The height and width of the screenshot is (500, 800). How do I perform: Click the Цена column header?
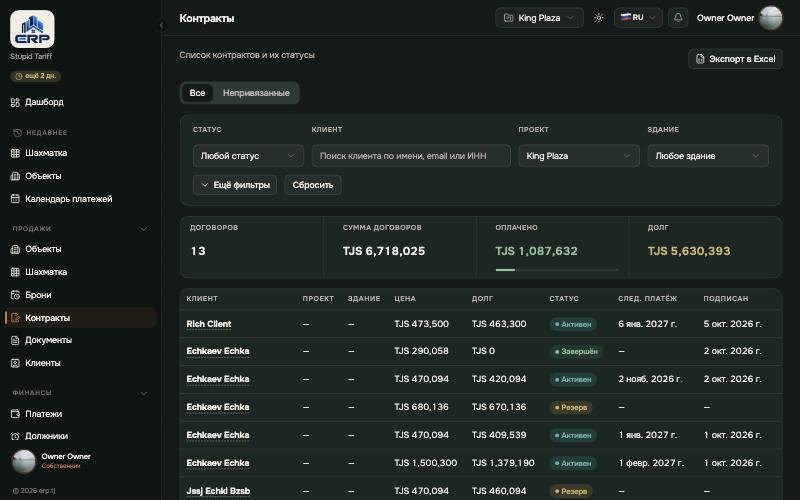tap(405, 298)
